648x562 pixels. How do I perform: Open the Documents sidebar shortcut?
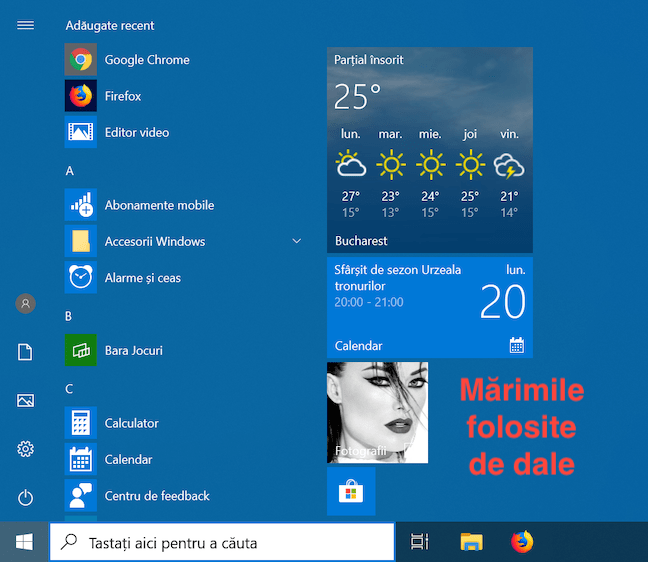[x=26, y=351]
